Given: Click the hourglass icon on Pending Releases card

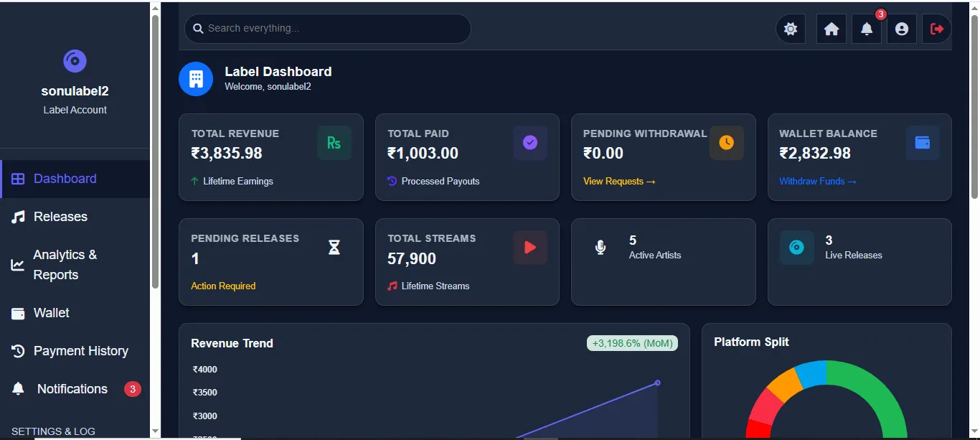Looking at the screenshot, I should [x=334, y=248].
